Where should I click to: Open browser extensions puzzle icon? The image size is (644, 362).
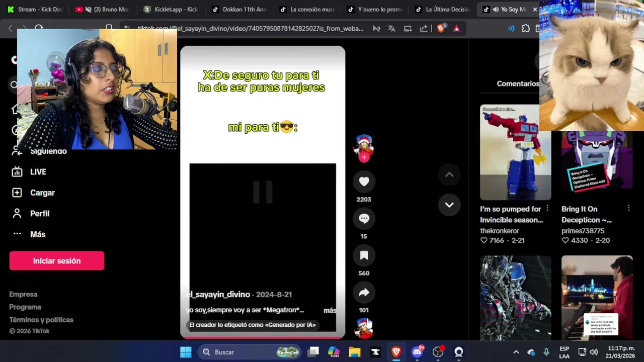[x=526, y=29]
